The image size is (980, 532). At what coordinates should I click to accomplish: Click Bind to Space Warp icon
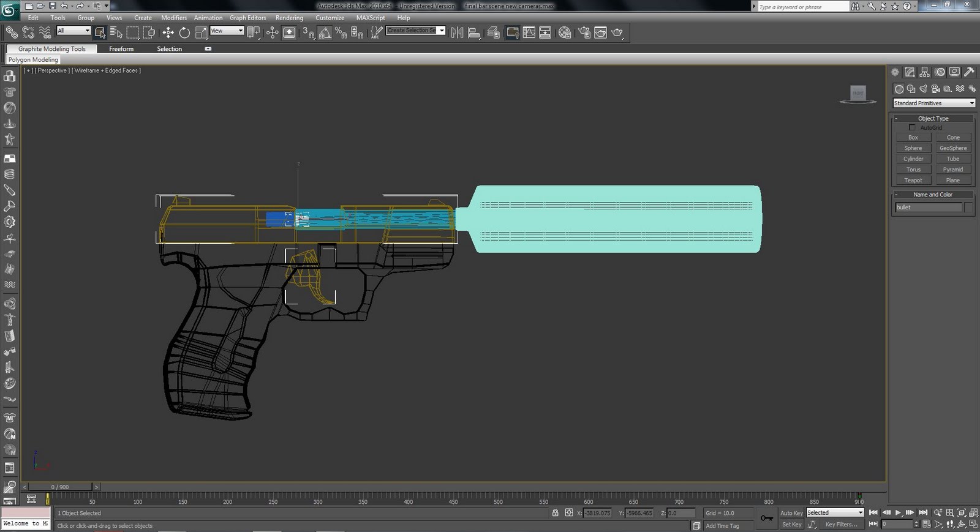tap(45, 32)
